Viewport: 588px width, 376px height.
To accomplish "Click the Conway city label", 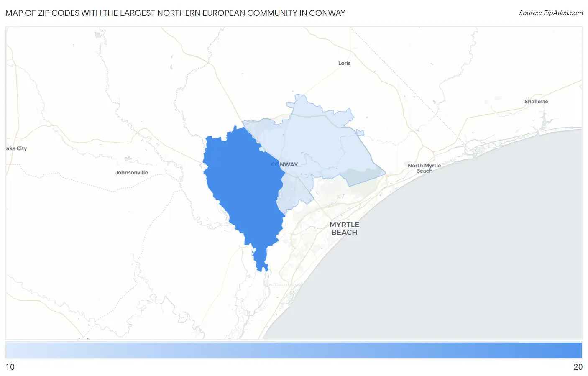I will (x=284, y=164).
